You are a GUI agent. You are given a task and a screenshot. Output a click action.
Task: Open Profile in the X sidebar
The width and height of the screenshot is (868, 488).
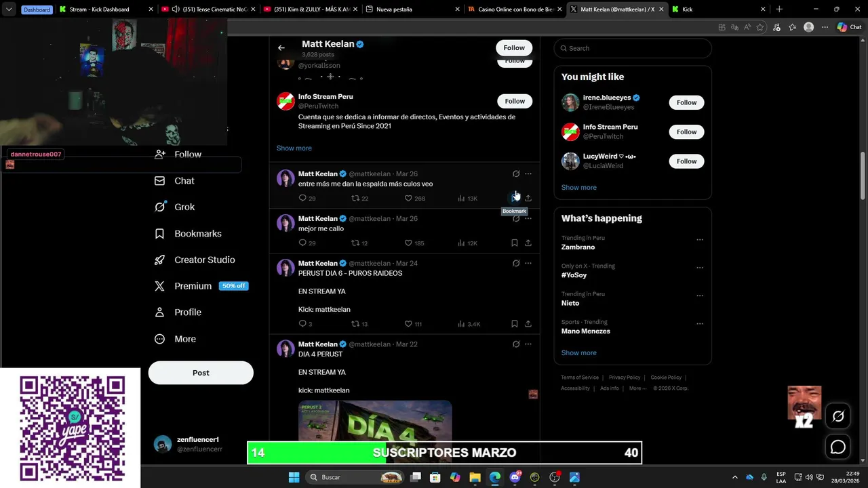click(x=178, y=312)
